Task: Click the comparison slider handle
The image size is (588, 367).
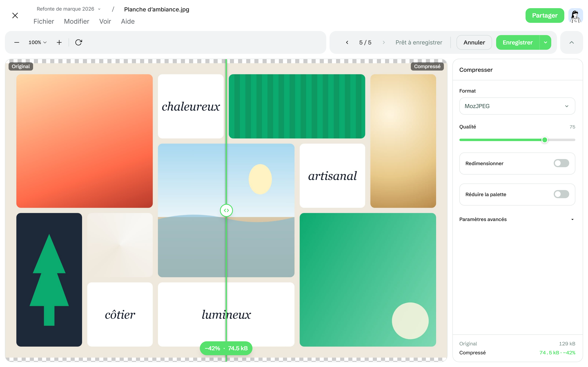Action: [226, 210]
